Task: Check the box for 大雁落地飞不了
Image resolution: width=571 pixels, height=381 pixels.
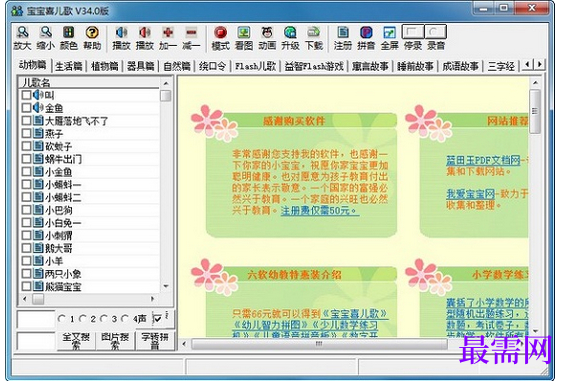Action: tap(26, 121)
